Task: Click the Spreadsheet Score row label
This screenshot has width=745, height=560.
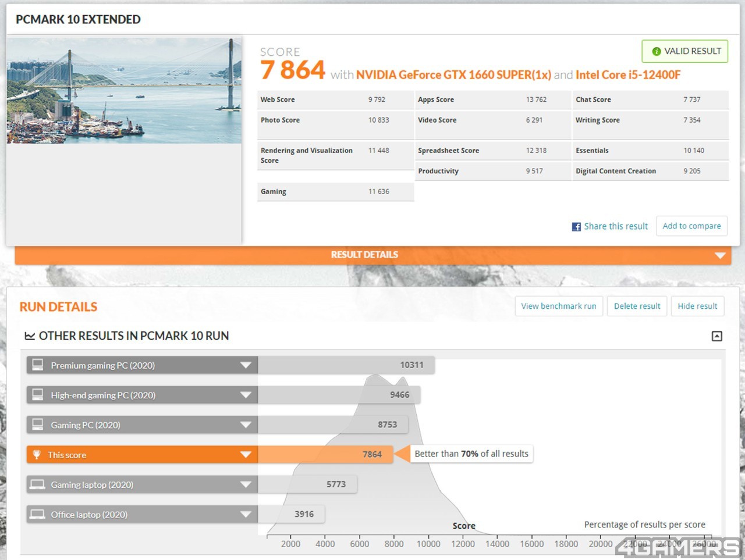Action: tap(448, 150)
